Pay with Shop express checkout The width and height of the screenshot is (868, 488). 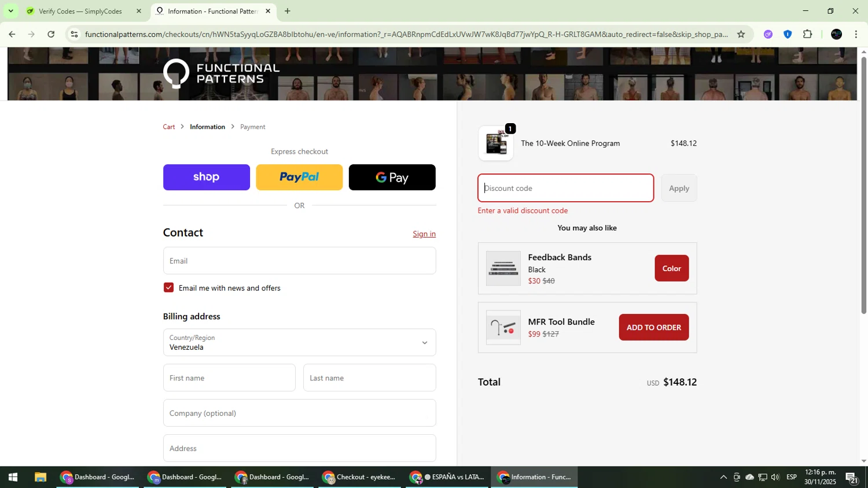(x=207, y=177)
